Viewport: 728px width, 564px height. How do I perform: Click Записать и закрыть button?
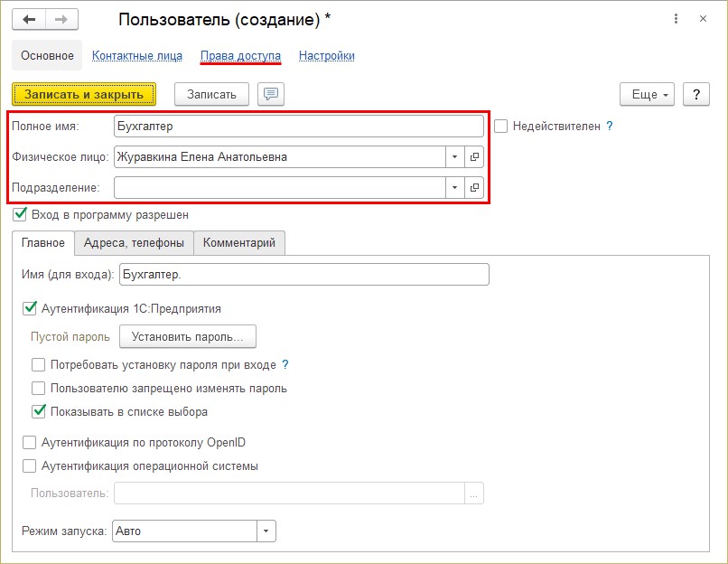84,94
